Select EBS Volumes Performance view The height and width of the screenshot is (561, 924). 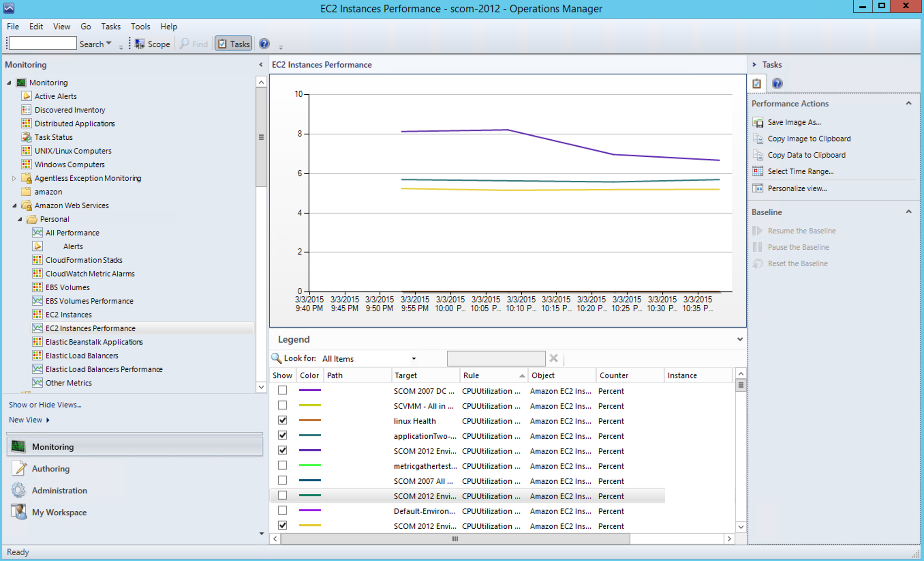[89, 301]
